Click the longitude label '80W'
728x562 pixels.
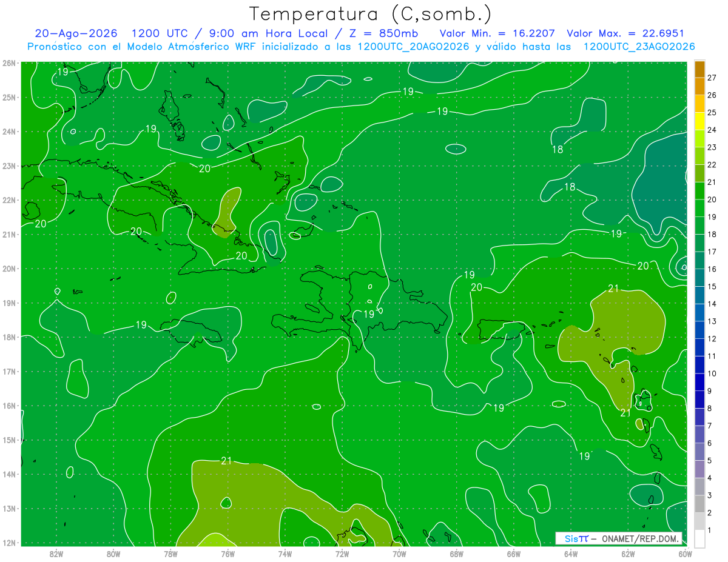tap(113, 554)
